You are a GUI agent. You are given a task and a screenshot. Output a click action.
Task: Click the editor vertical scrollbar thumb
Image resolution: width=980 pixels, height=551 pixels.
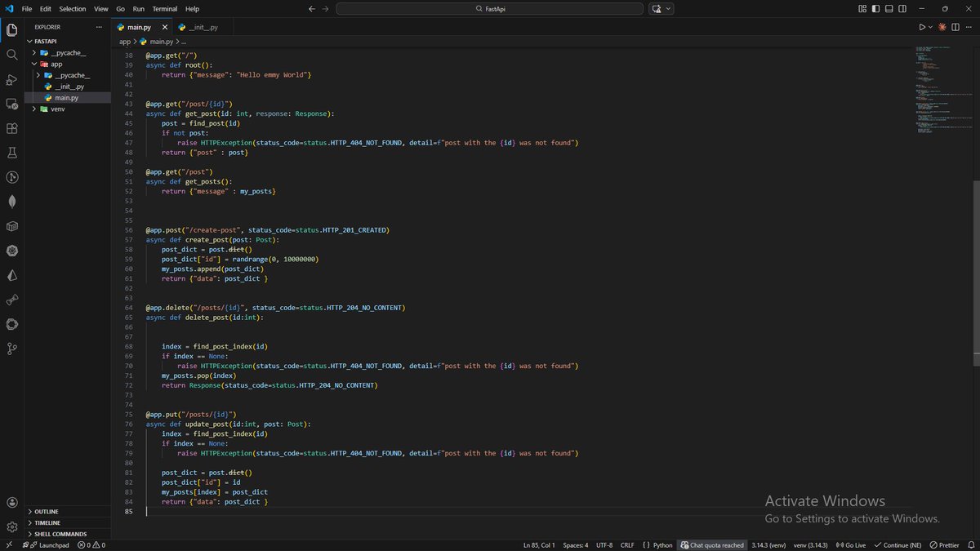click(977, 274)
